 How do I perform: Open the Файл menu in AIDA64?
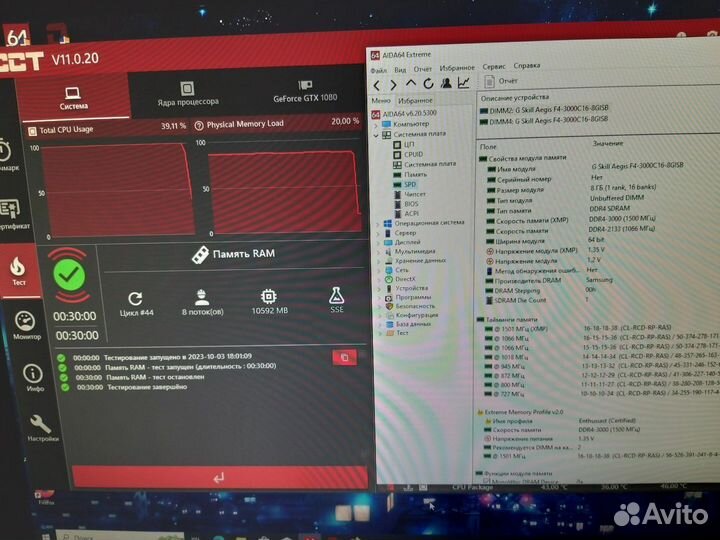coord(378,70)
